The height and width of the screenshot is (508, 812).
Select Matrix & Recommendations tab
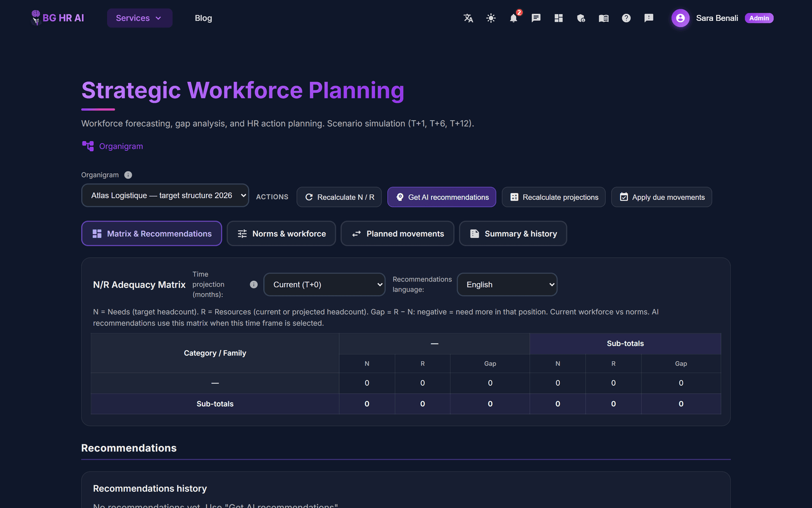152,234
